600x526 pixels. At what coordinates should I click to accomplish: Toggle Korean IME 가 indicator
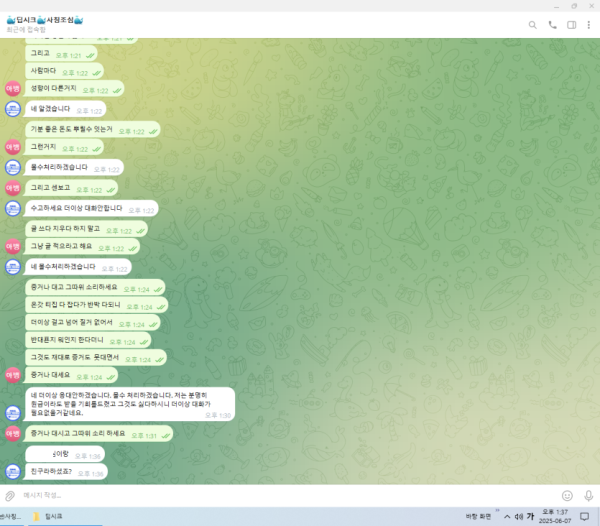[530, 516]
